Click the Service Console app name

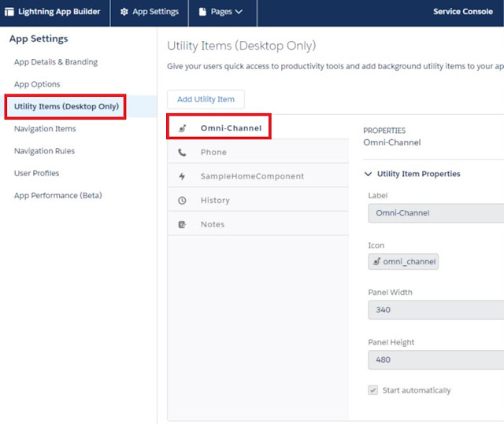[x=463, y=12]
